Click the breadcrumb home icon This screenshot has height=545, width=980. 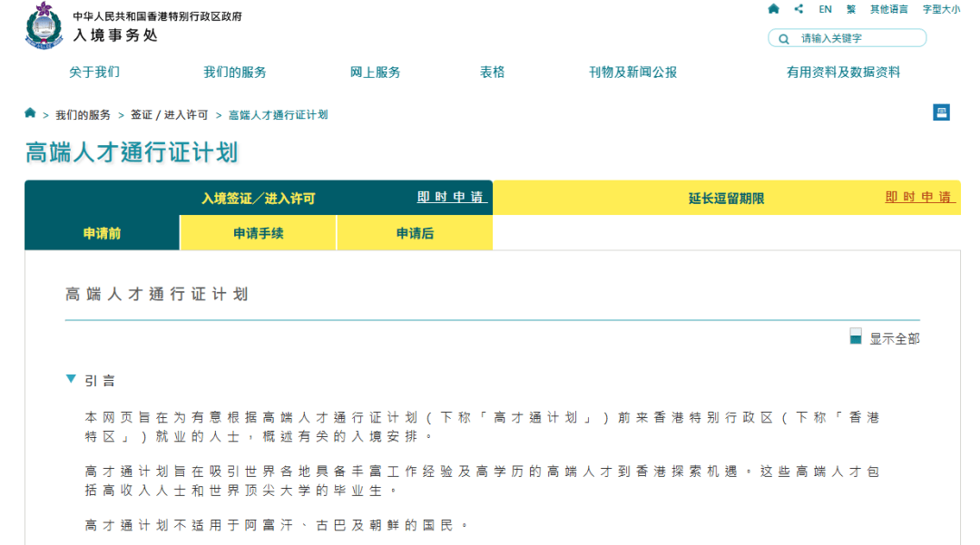[30, 113]
